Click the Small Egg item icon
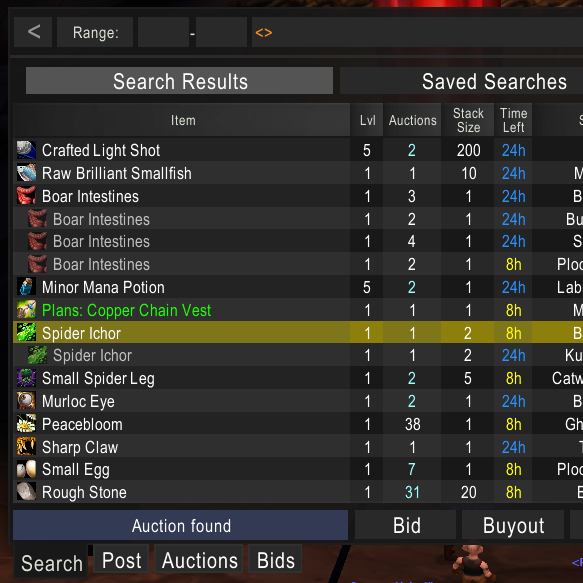This screenshot has width=583, height=583. (x=26, y=470)
